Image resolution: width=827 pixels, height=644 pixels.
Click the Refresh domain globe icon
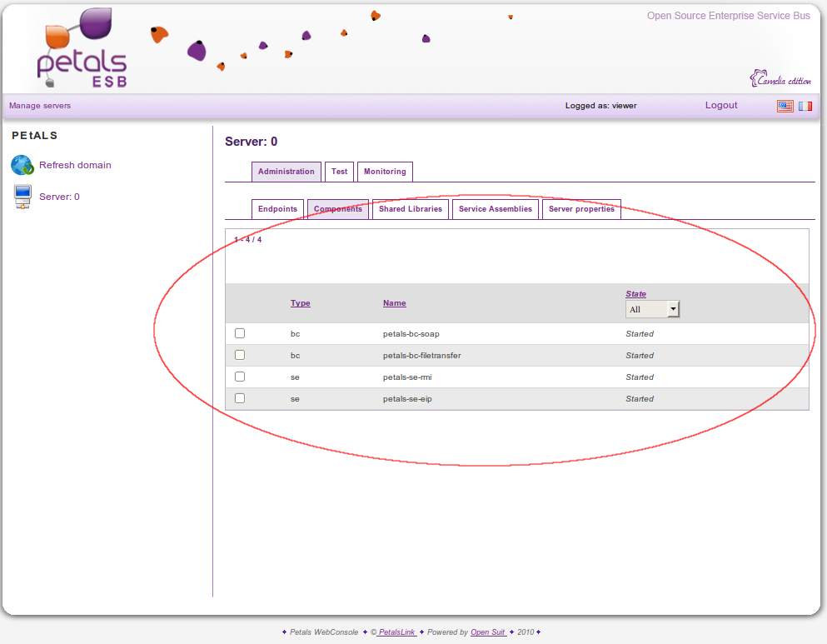[22, 165]
